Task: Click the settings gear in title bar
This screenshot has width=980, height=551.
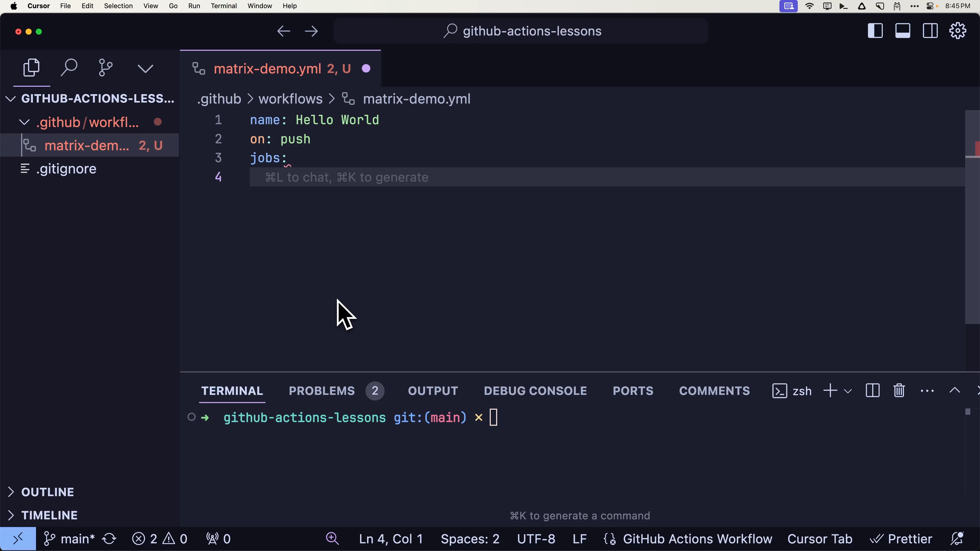Action: [958, 31]
